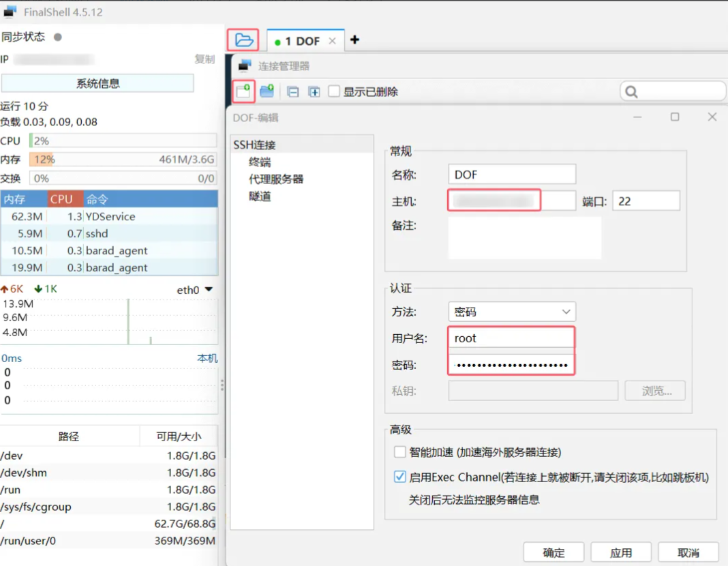The image size is (728, 566).
Task: Click the 复制 link beside IP
Action: [204, 59]
